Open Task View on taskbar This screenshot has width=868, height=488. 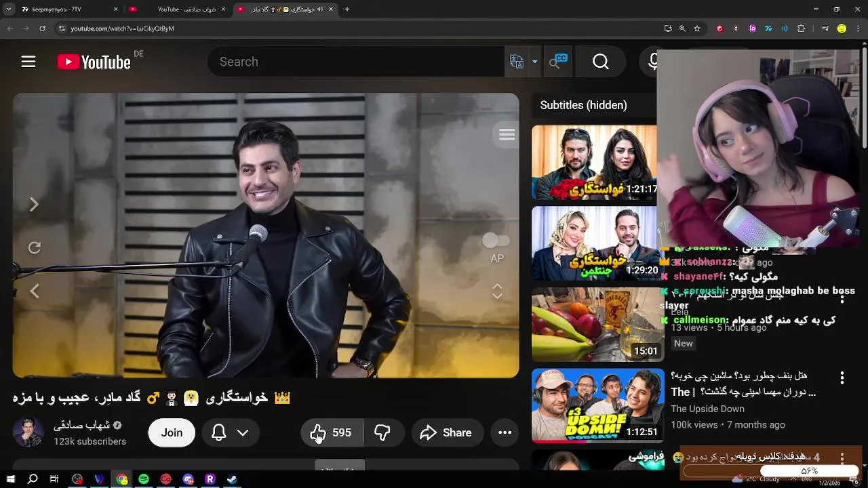coord(54,479)
